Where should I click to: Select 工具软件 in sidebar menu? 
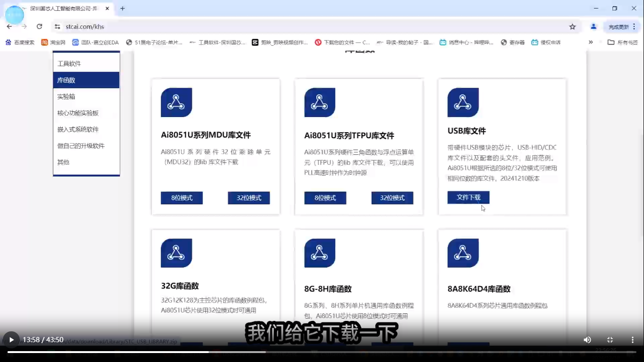click(x=86, y=64)
